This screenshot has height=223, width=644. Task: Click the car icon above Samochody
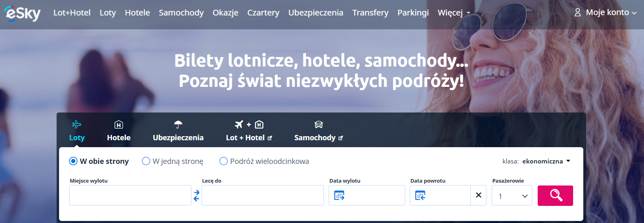click(319, 125)
